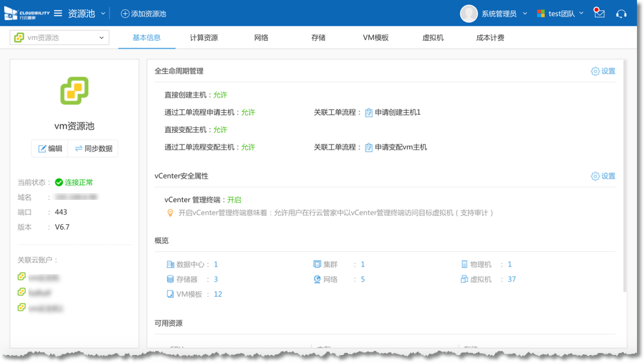Click the 编辑 button
644x364 pixels.
click(50, 149)
